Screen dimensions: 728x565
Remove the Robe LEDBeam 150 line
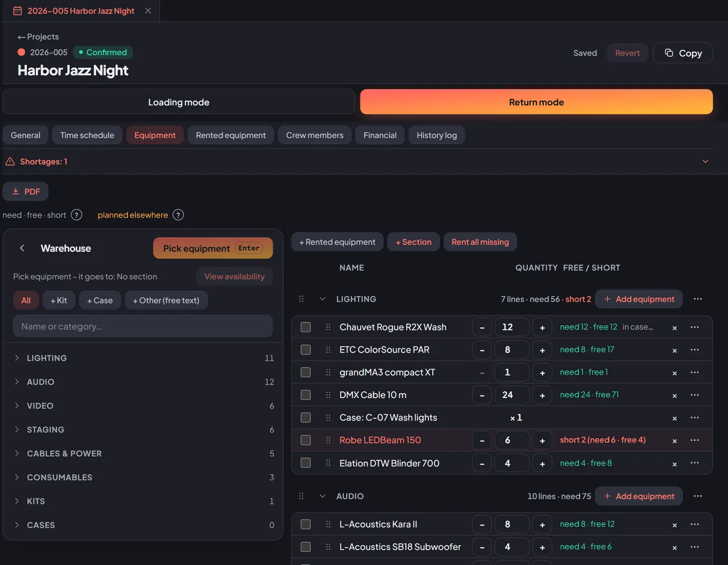click(x=674, y=441)
